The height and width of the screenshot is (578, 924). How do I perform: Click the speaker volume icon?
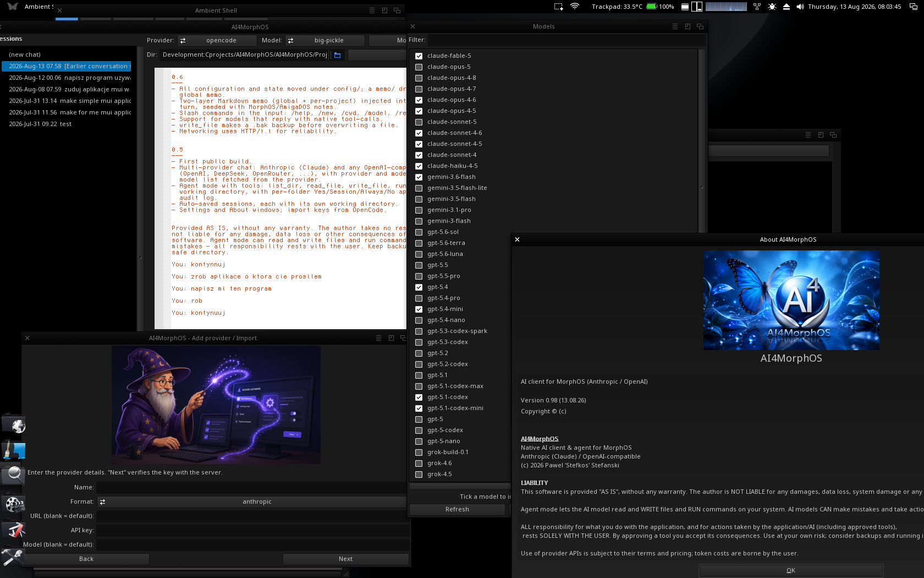[x=800, y=7]
